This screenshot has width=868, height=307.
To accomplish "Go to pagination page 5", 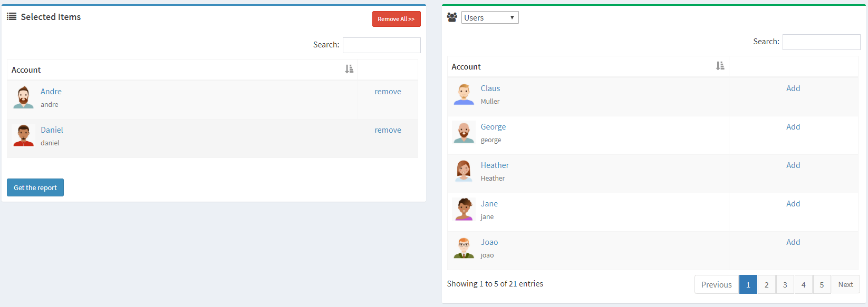I will click(822, 284).
